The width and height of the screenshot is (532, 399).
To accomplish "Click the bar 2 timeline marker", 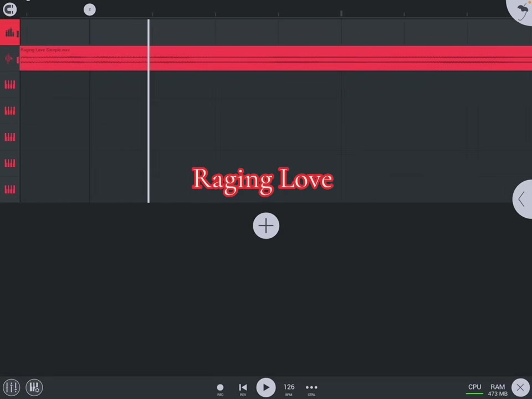I will click(90, 9).
